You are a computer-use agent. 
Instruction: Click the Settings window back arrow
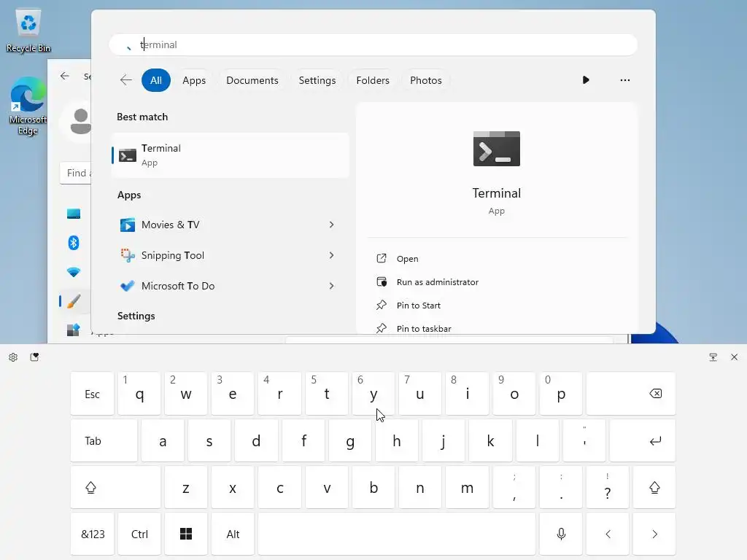click(x=65, y=76)
